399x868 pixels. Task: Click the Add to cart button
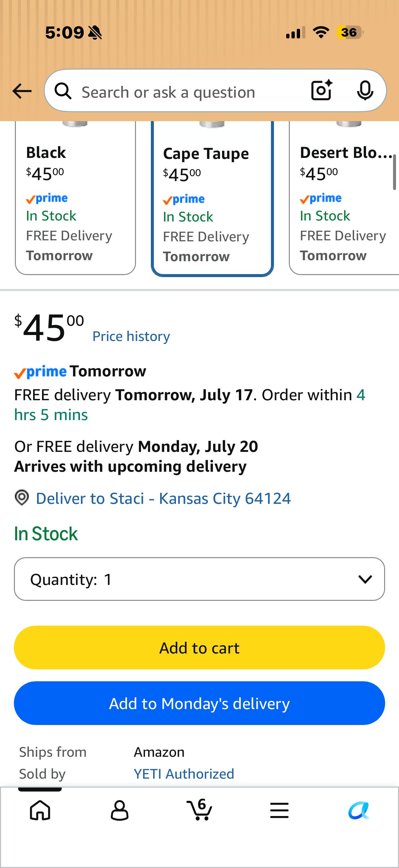click(199, 648)
